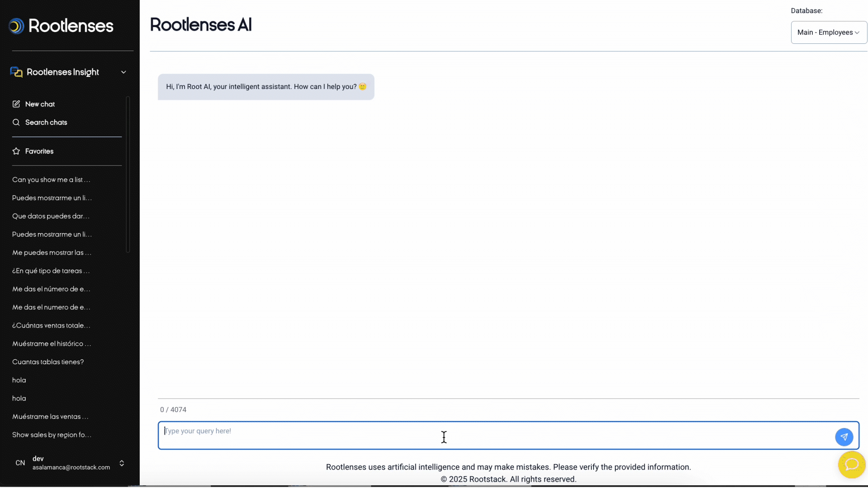
Task: Open chat 'Que datos puedes dar…'
Action: coord(51,216)
